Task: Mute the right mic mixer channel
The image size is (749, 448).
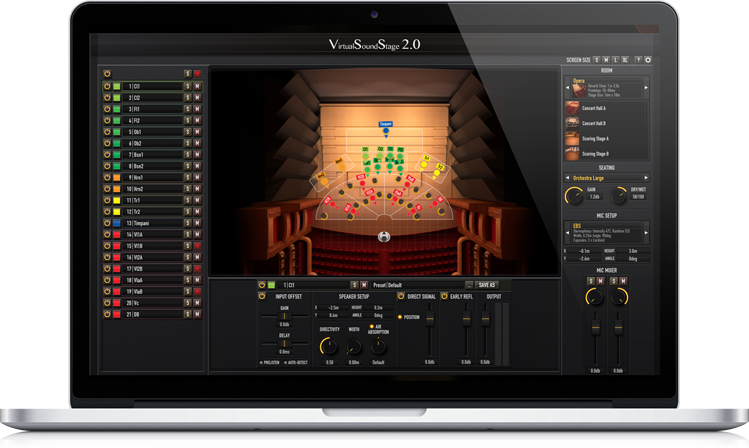Action: click(623, 281)
